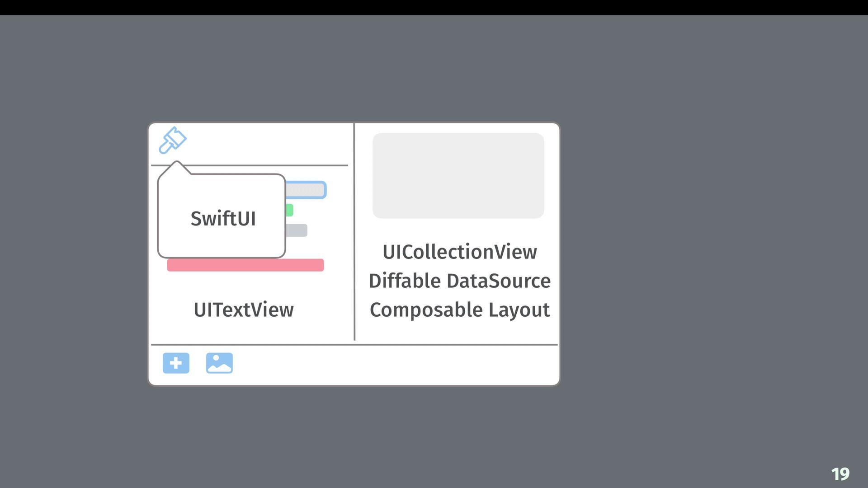Click the popover's pointed arrow tip
The image size is (868, 488).
click(x=177, y=162)
